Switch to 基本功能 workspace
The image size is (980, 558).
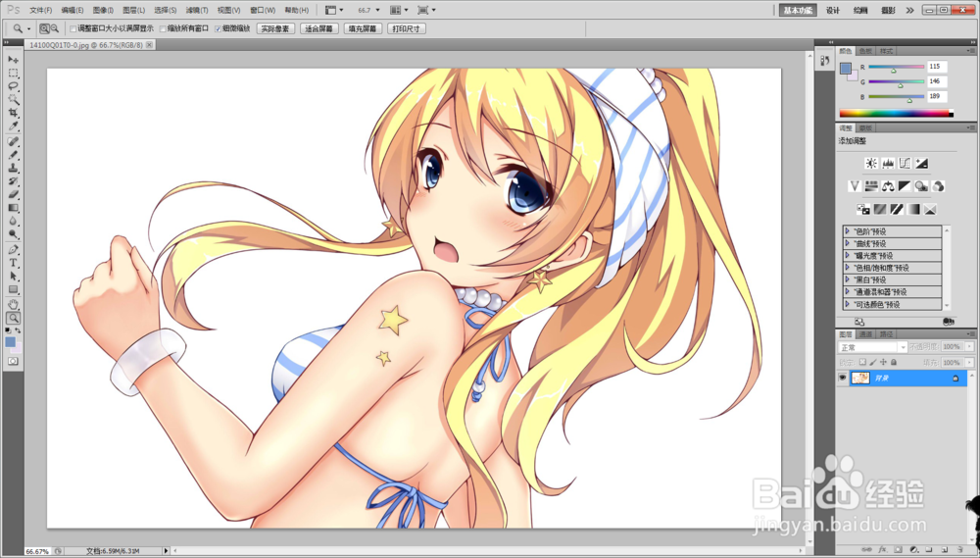tap(798, 10)
